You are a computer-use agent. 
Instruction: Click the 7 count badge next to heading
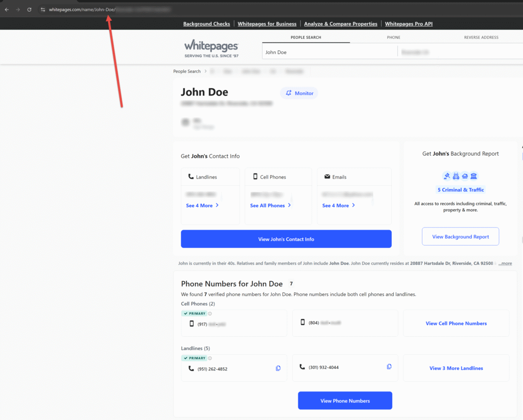291,284
